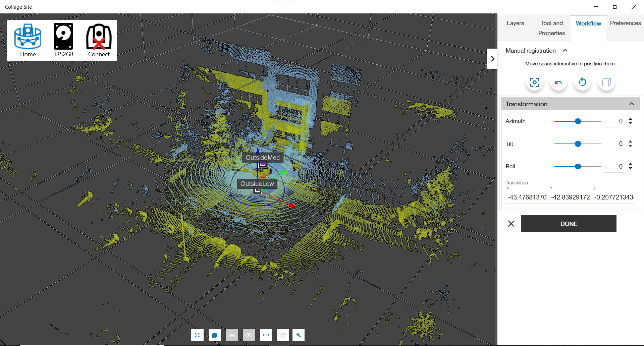This screenshot has width=644, height=346.
Task: Click the undo arrow icon
Action: click(x=558, y=82)
